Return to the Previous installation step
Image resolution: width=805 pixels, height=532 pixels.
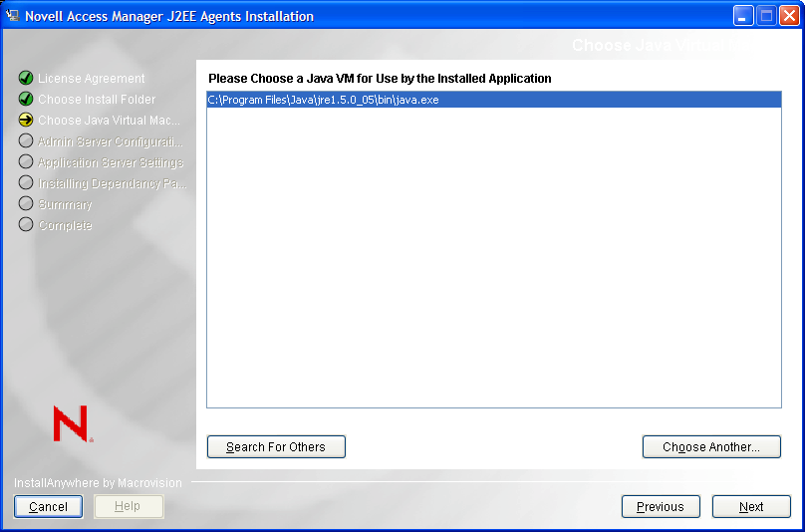click(x=661, y=507)
